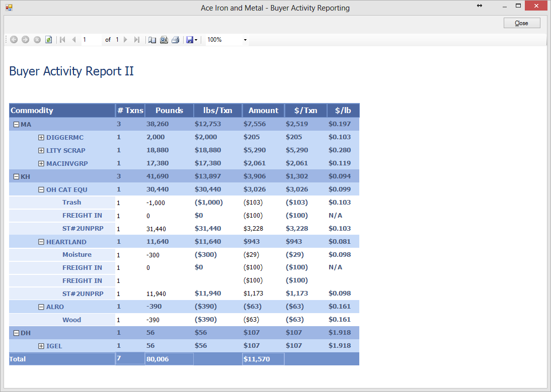Go to last page of report

[136, 40]
